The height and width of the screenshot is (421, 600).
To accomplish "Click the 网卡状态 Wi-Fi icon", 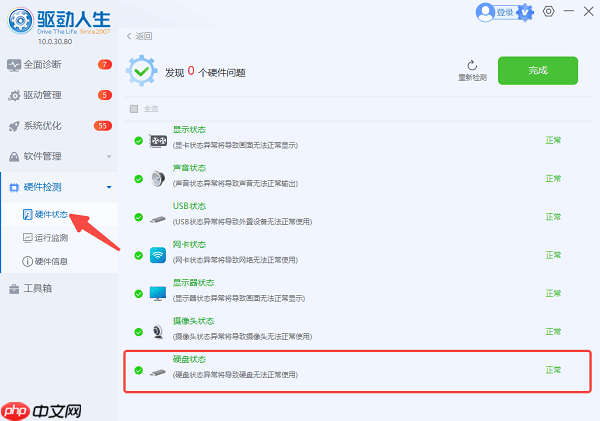I will [158, 255].
